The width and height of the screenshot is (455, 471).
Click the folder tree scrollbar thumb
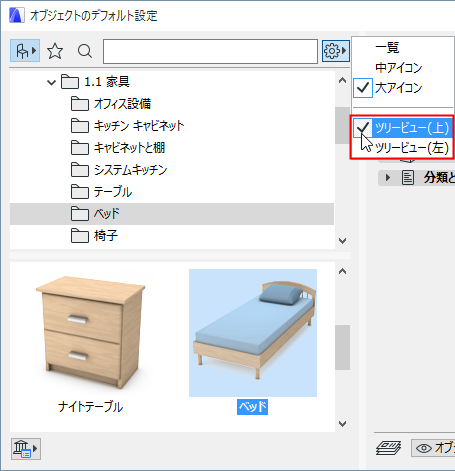point(342,125)
